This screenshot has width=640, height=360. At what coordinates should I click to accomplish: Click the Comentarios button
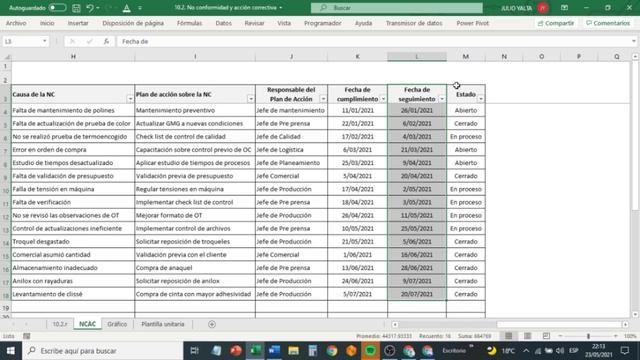[608, 23]
